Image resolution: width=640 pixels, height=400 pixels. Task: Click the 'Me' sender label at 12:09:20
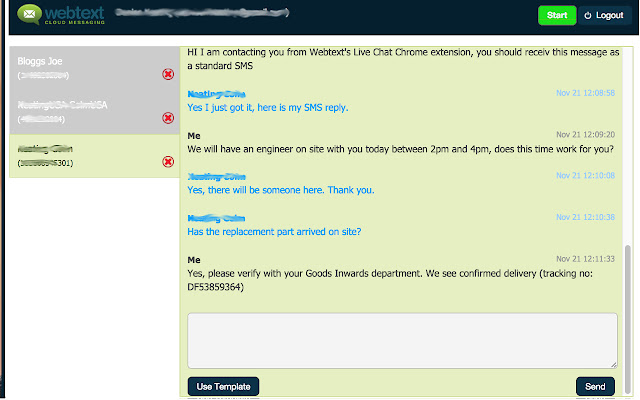tap(194, 136)
